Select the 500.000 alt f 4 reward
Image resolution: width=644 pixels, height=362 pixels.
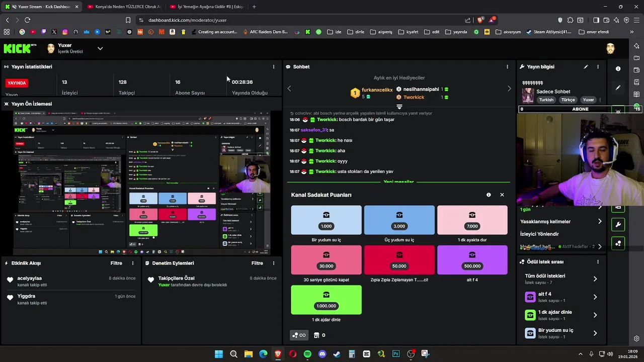[472, 260]
